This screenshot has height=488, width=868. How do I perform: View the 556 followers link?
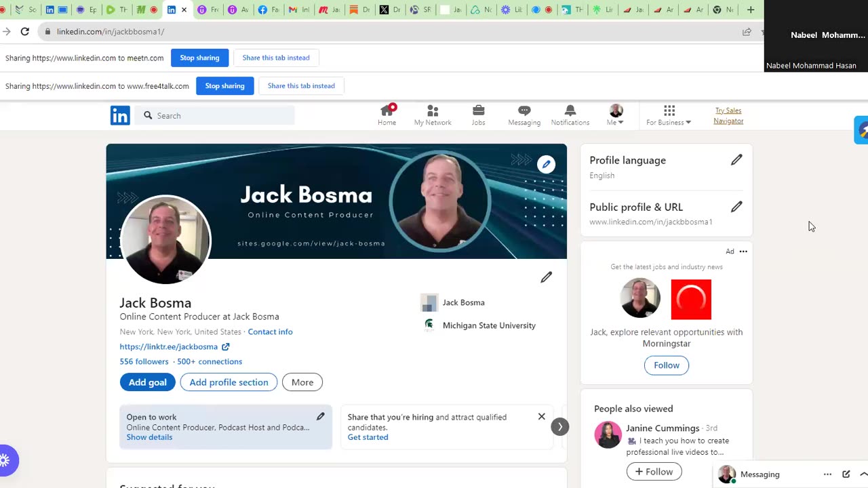144,361
